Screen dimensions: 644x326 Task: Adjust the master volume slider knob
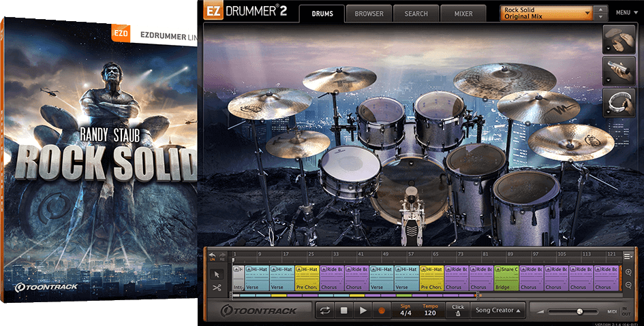click(x=579, y=312)
